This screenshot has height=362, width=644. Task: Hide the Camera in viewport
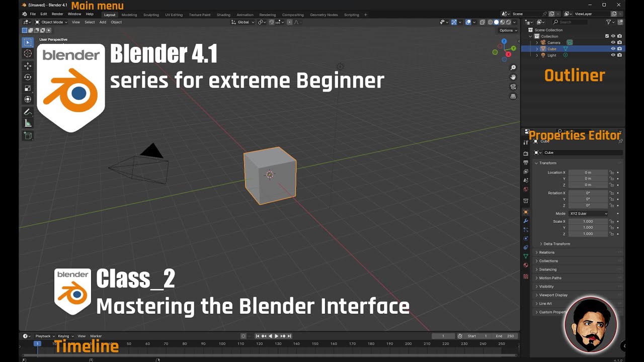pos(613,42)
